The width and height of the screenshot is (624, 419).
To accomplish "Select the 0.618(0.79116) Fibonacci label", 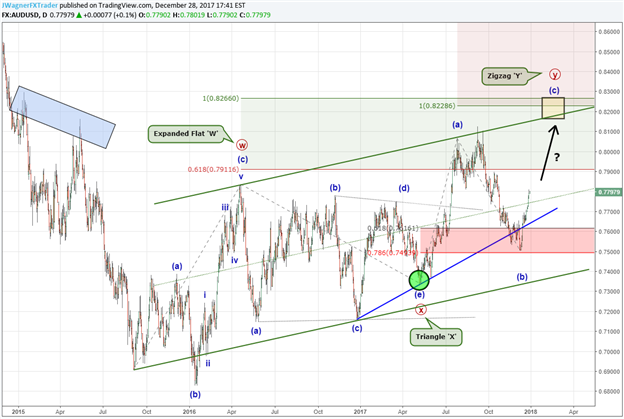I will tap(214, 170).
